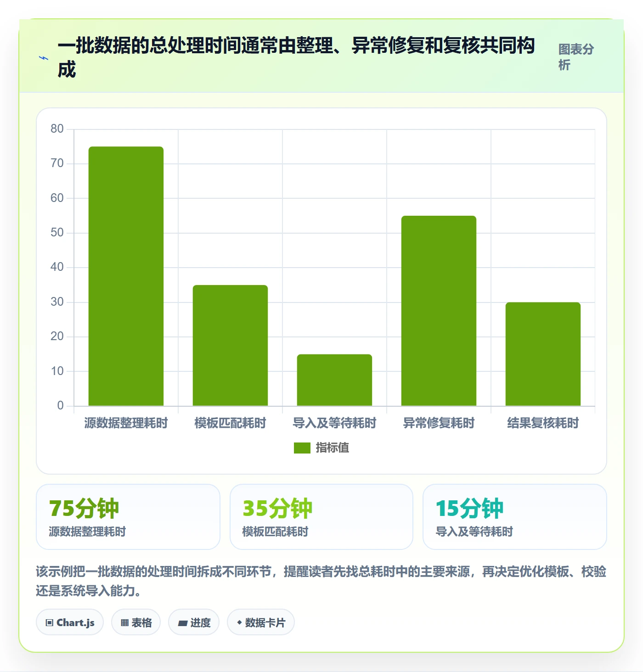This screenshot has height=672, width=643.
Task: Select the 进度 tag chip
Action: pyautogui.click(x=194, y=622)
